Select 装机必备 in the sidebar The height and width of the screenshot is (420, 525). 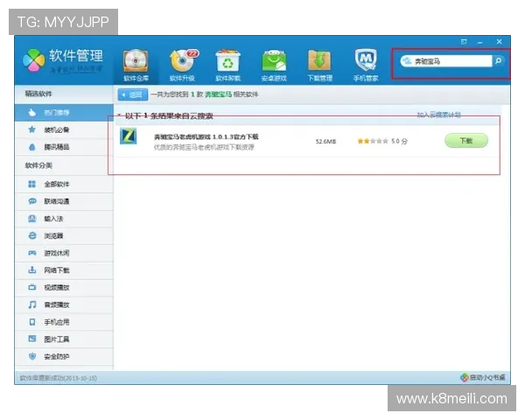[x=57, y=129]
